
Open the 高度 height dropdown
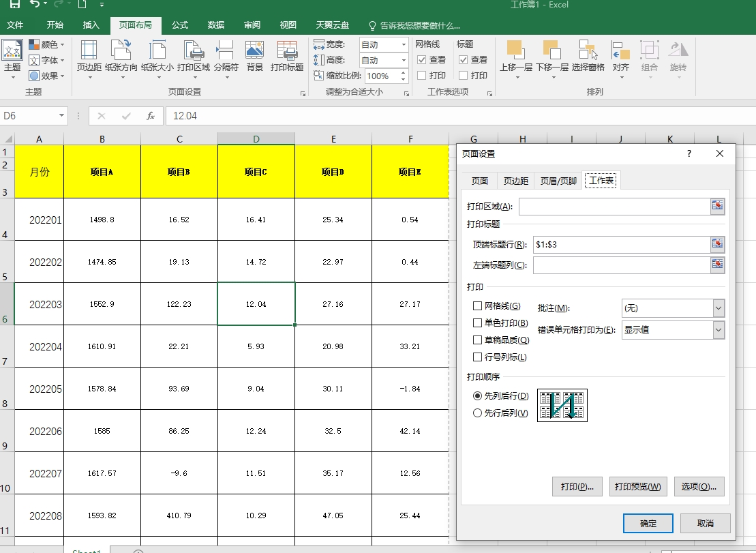(x=404, y=60)
